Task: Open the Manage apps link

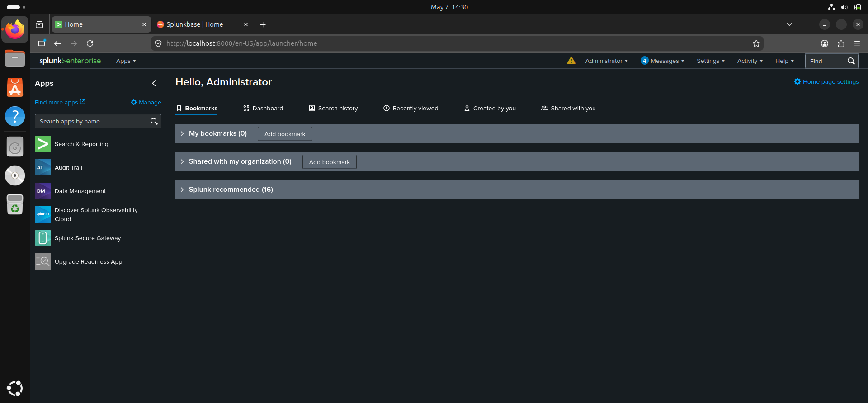Action: tap(146, 102)
